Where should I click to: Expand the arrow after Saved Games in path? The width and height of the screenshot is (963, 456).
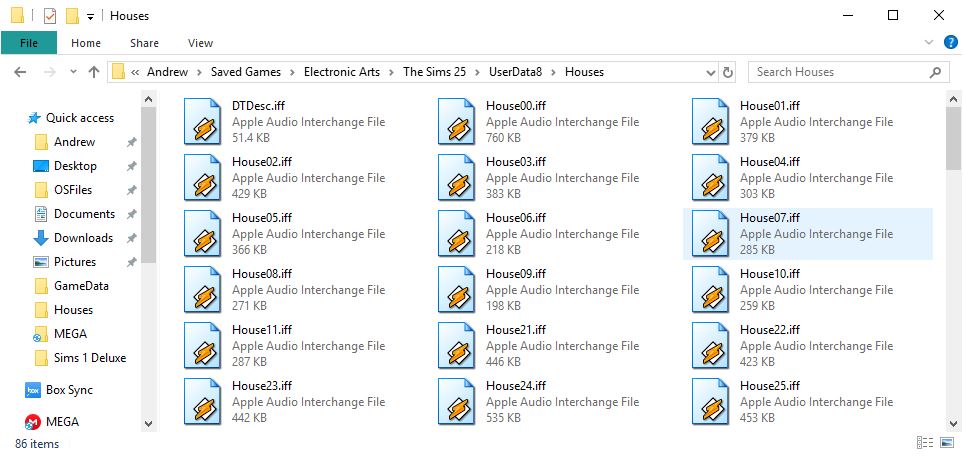click(x=292, y=72)
